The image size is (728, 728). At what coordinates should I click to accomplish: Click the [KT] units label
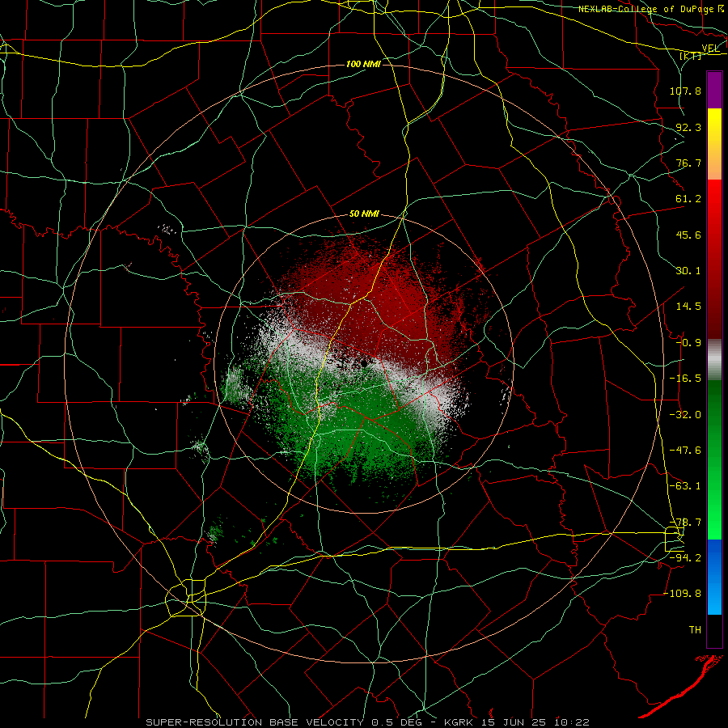click(x=690, y=56)
